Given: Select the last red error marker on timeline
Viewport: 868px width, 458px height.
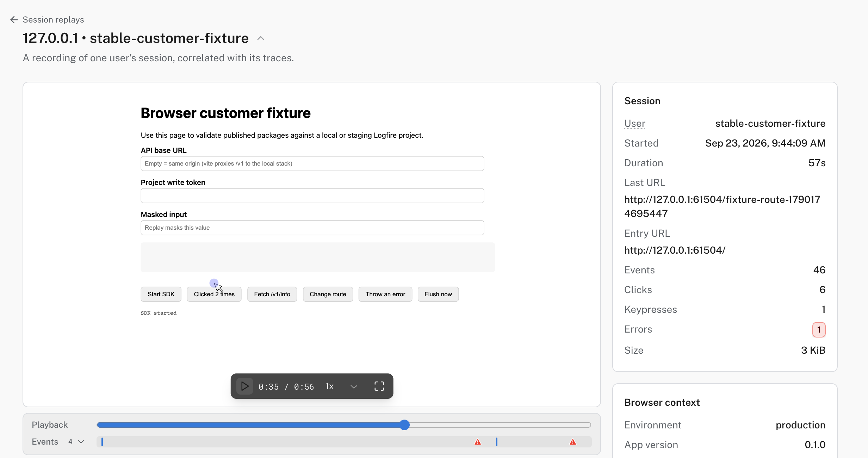Looking at the screenshot, I should (x=573, y=442).
